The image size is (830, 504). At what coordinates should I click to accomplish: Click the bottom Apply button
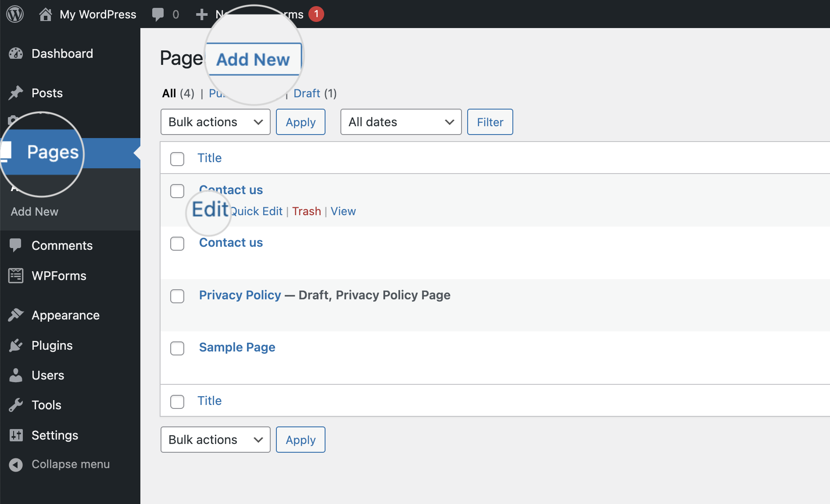pyautogui.click(x=301, y=440)
